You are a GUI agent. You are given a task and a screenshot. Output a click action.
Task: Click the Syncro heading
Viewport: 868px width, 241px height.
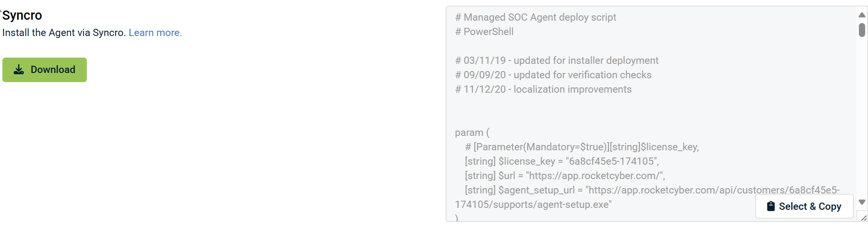click(x=22, y=15)
